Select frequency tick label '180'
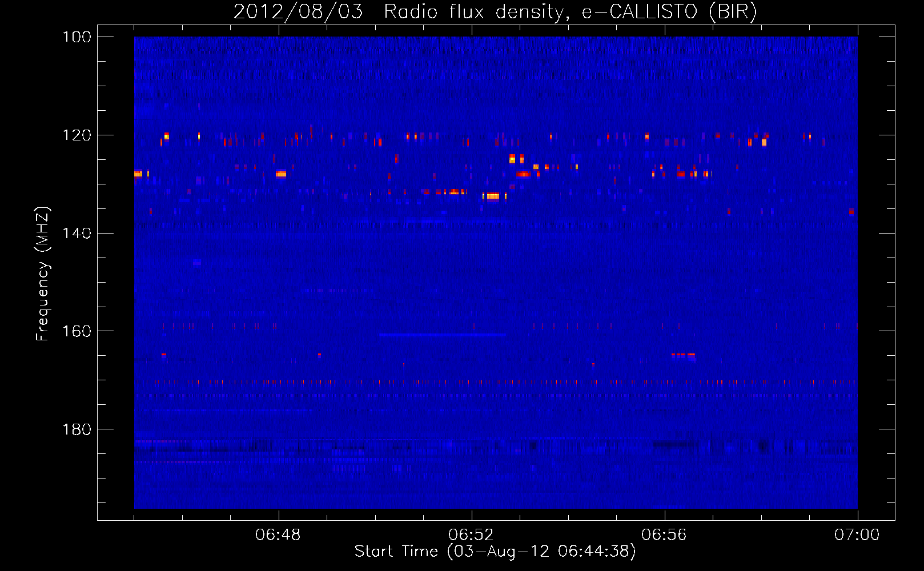 click(x=77, y=429)
